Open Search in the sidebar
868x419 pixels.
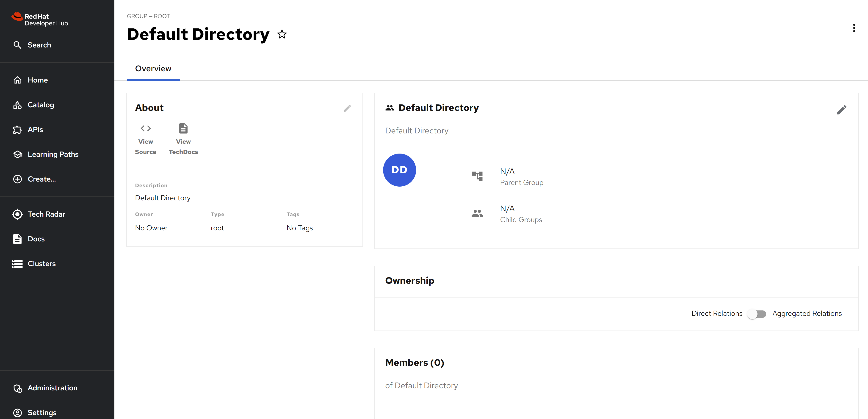coord(39,45)
